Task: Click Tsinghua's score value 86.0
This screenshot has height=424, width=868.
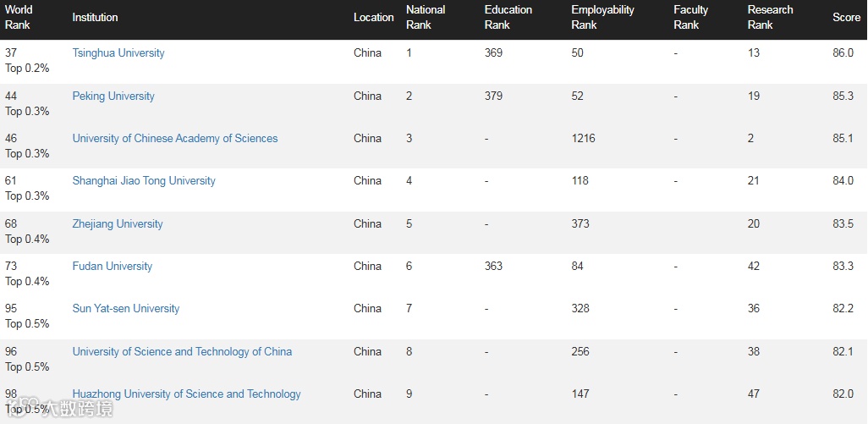Action: 843,53
